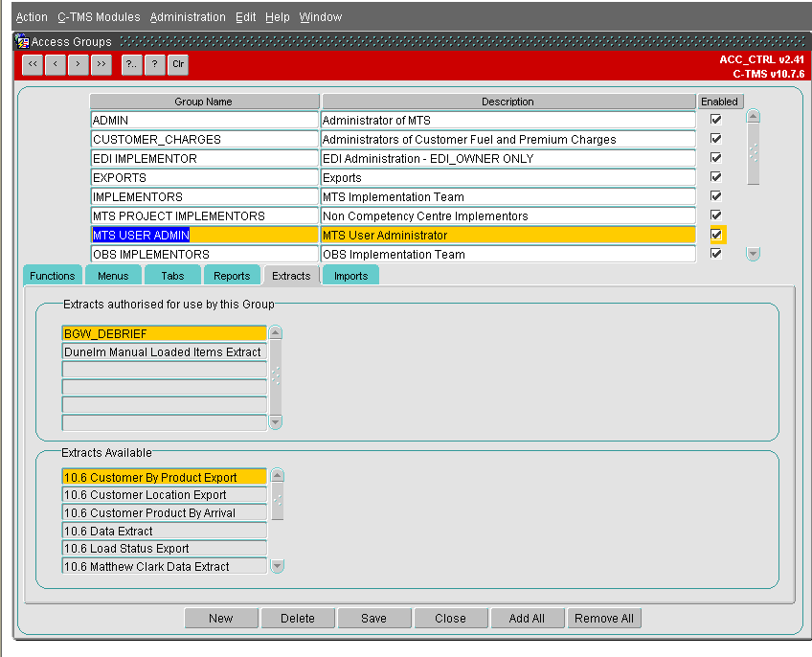Select 'Dunelm Manual Loaded Items Extract'
812x657 pixels.
[x=164, y=351]
